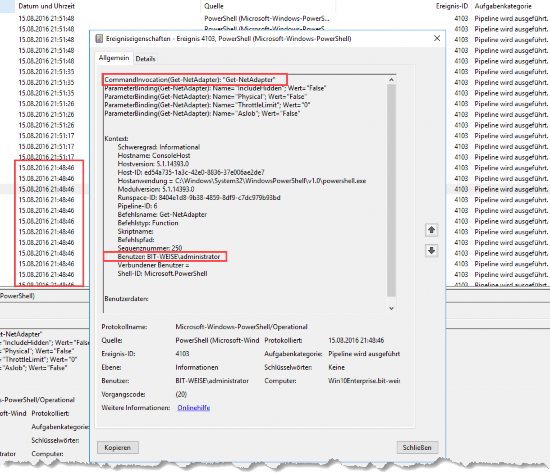The height and width of the screenshot is (473, 550).
Task: Click the ParameterBinding line for IncludeHidden
Action: pos(215,88)
